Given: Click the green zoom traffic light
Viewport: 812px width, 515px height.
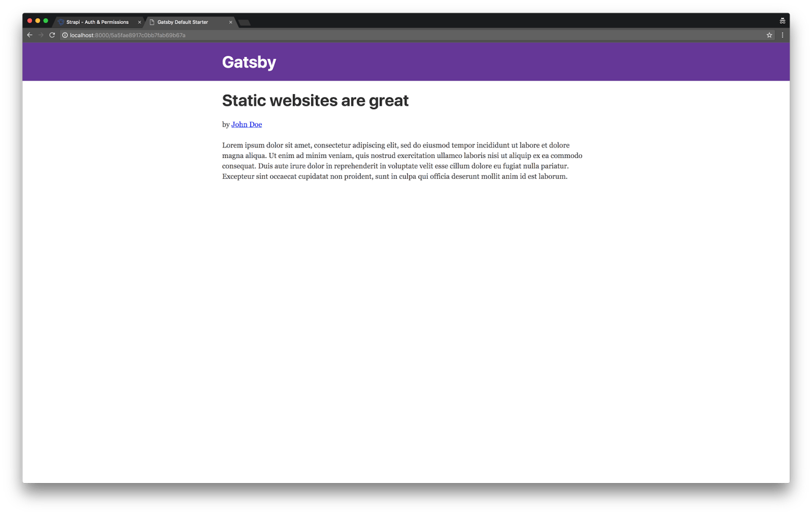Looking at the screenshot, I should [x=45, y=20].
